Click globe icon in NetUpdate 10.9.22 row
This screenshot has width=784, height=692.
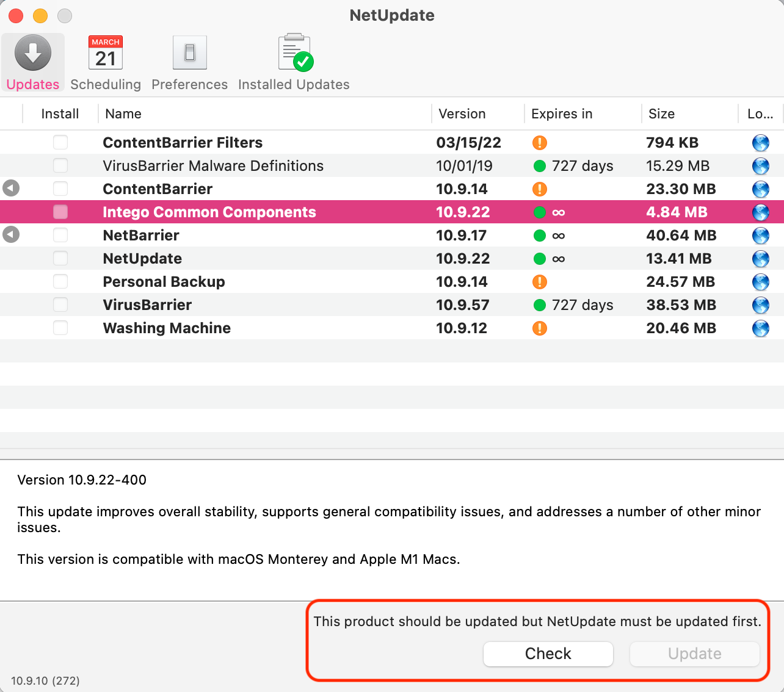pyautogui.click(x=761, y=259)
